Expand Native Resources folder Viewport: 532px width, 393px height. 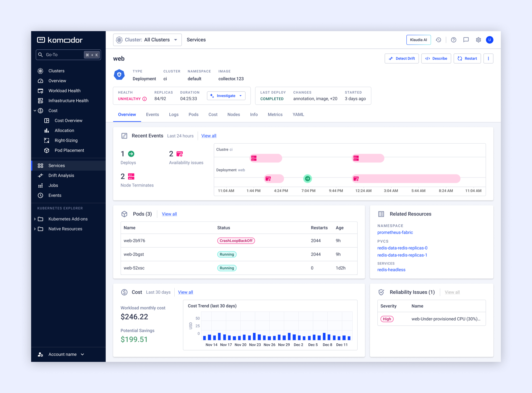tap(35, 229)
